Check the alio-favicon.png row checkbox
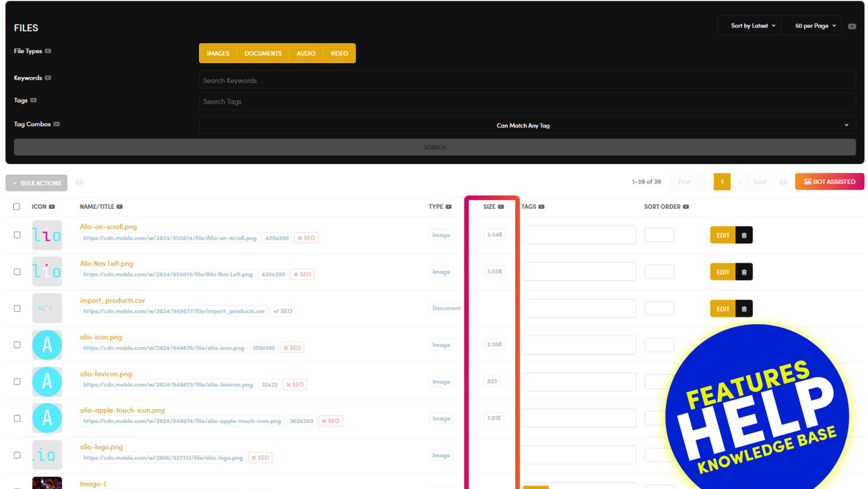868x489 pixels. click(17, 382)
